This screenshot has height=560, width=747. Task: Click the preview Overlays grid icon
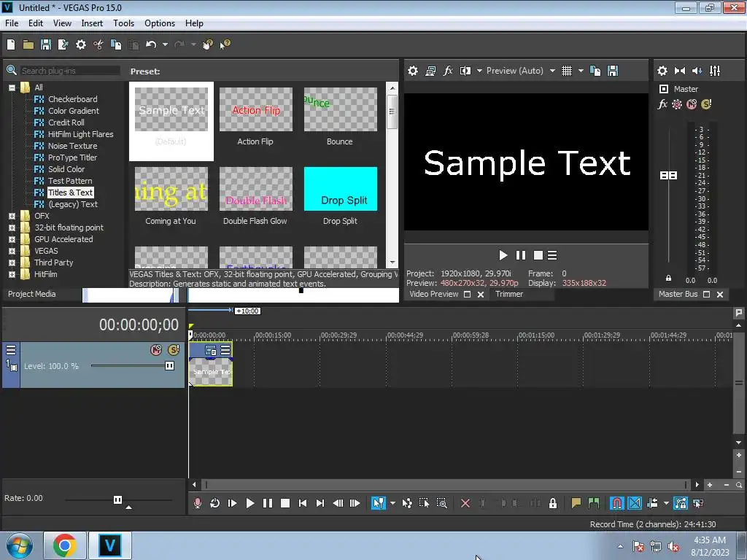click(566, 71)
